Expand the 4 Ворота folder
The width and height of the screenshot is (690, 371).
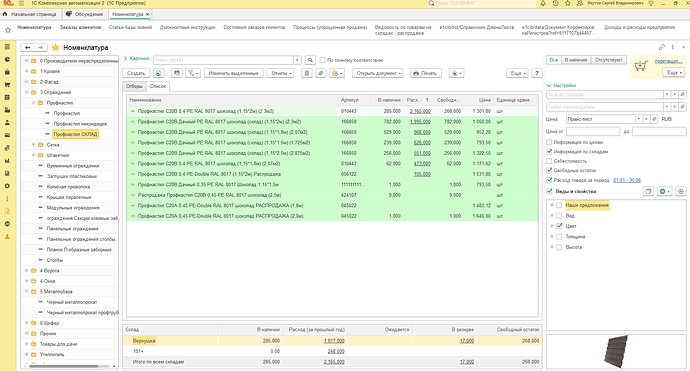point(27,271)
